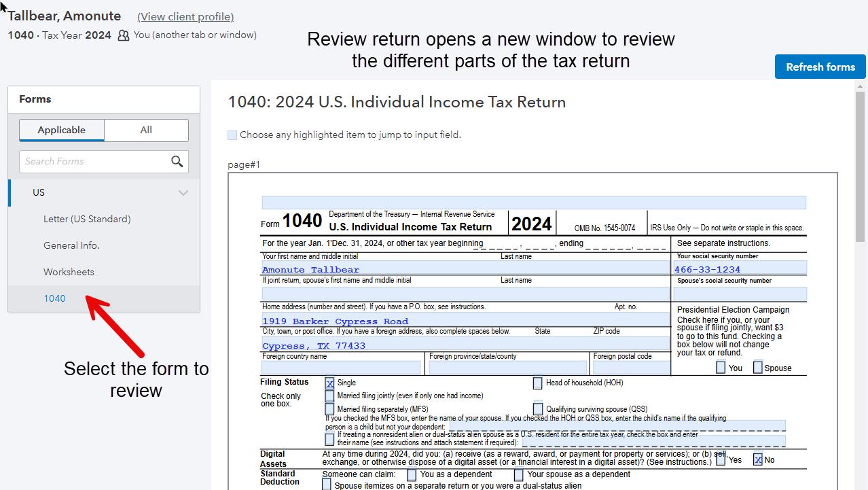Open the View client profile link
The width and height of the screenshot is (868, 490).
point(185,16)
